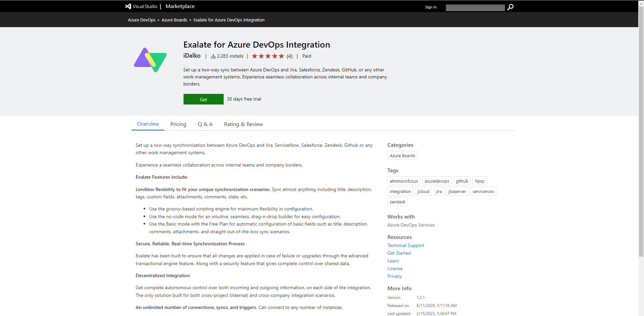Image resolution: width=644 pixels, height=316 pixels.
Task: Click the Sign in link
Action: (x=430, y=7)
